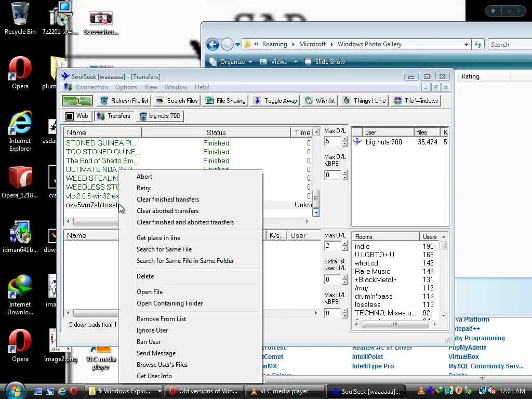Click the Max D/L value field
532x399 pixels.
[332, 141]
